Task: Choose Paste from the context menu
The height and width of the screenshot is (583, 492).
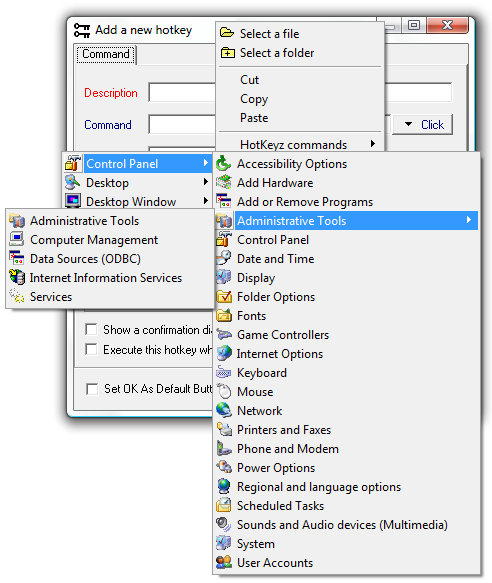Action: [x=254, y=118]
